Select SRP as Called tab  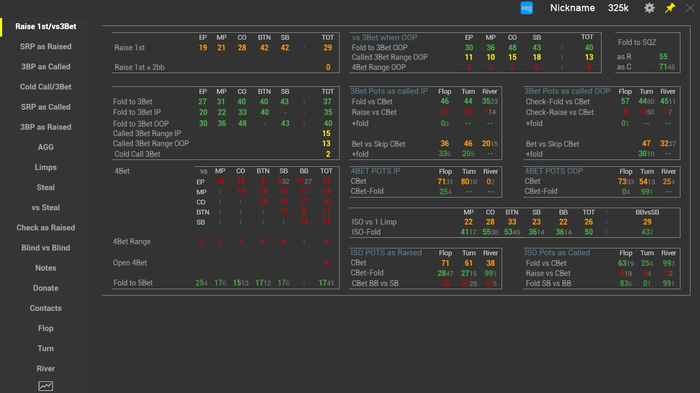tap(46, 107)
